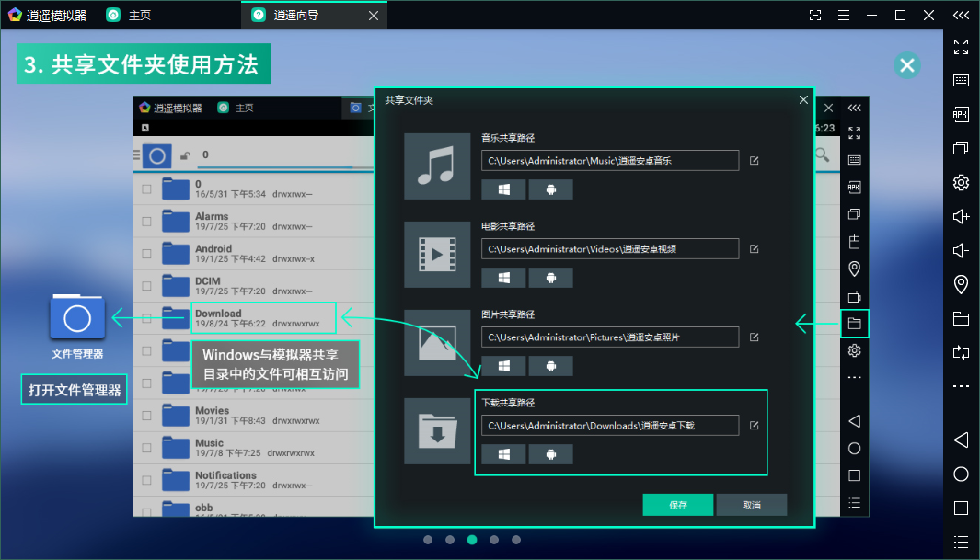
Task: Click the 取消 button in the shared folder dialog
Action: click(x=752, y=505)
